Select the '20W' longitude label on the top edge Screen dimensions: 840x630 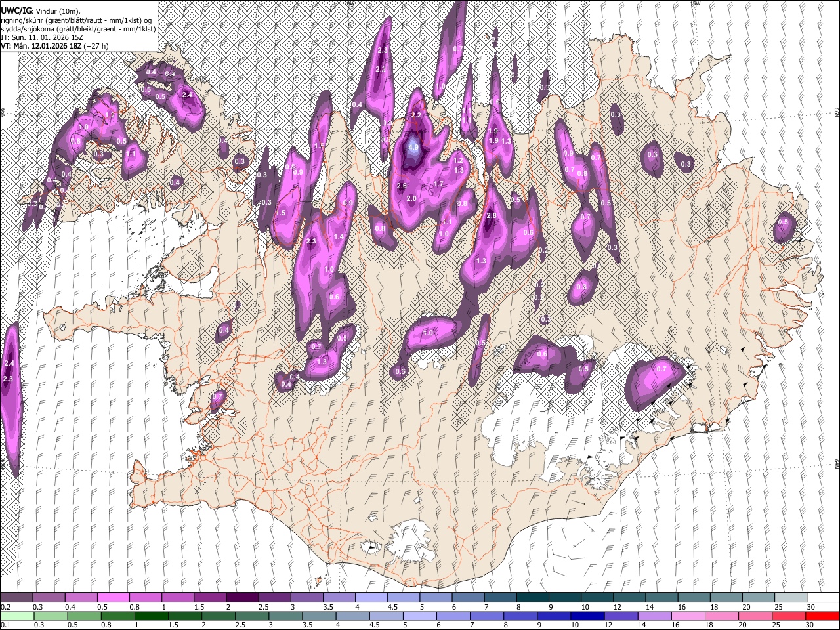[x=349, y=3]
